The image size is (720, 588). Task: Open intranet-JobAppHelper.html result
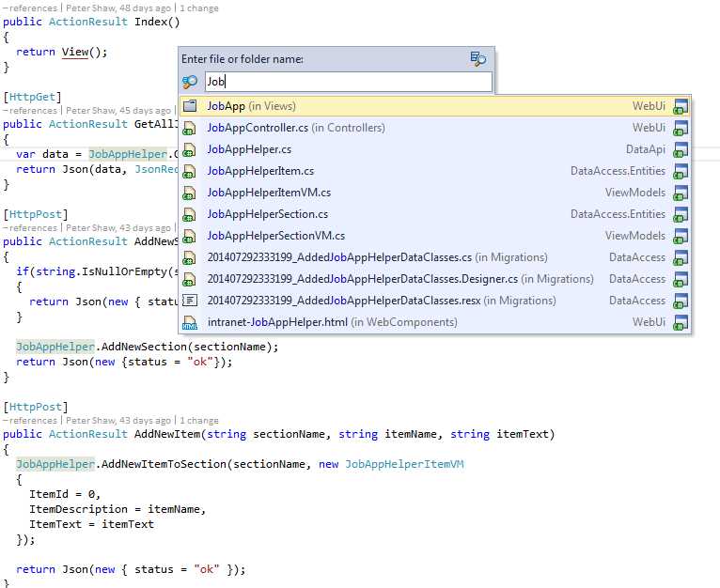point(435,322)
